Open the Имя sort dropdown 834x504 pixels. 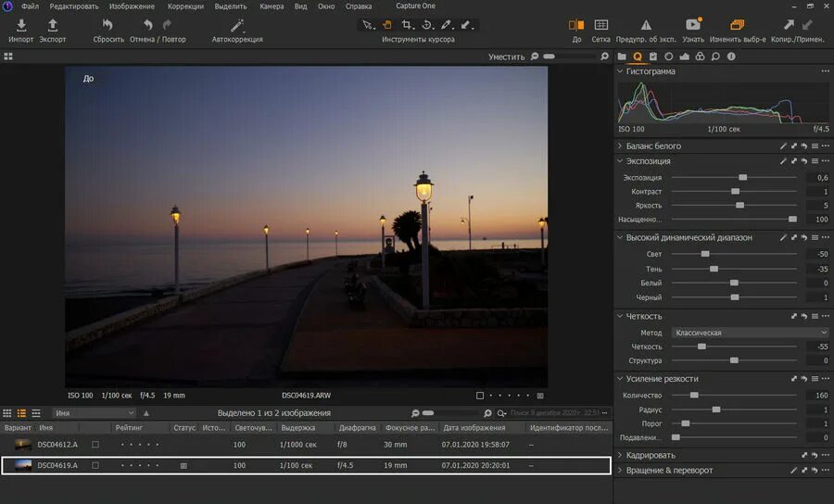[93, 413]
